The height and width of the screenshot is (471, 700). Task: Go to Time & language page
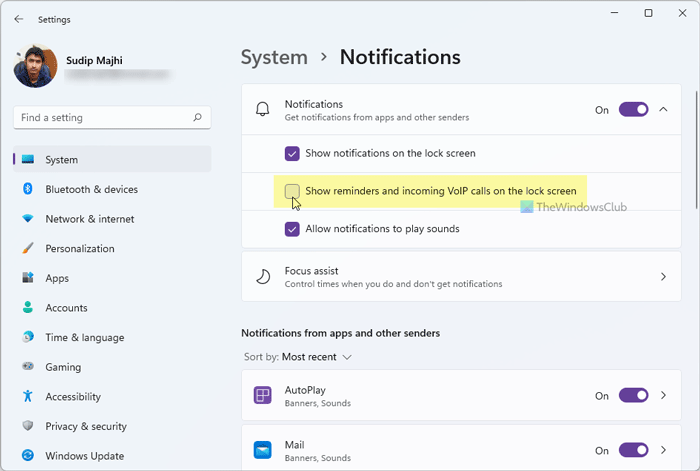click(84, 338)
